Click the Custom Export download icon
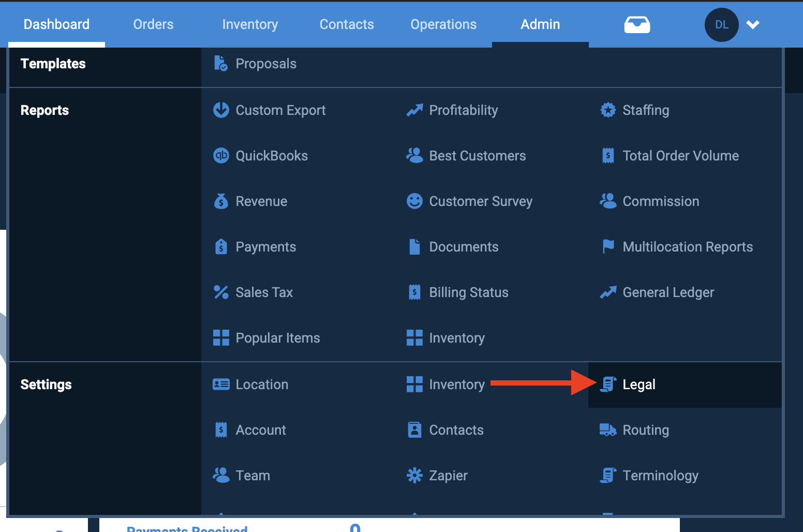This screenshot has height=532, width=803. pyautogui.click(x=221, y=110)
